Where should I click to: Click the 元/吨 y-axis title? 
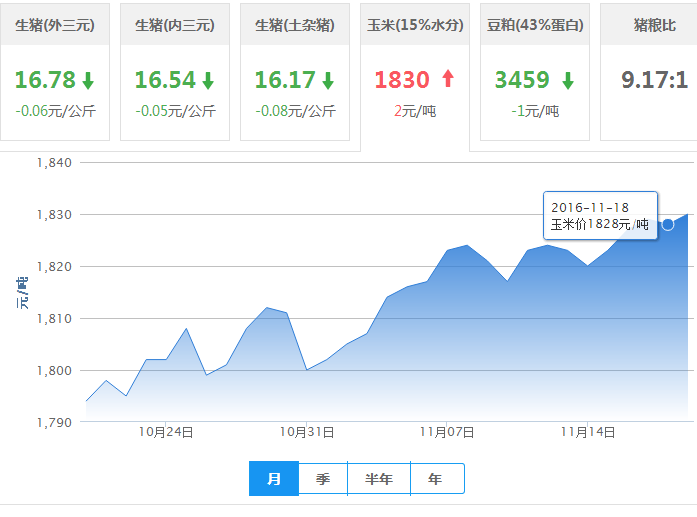click(22, 293)
